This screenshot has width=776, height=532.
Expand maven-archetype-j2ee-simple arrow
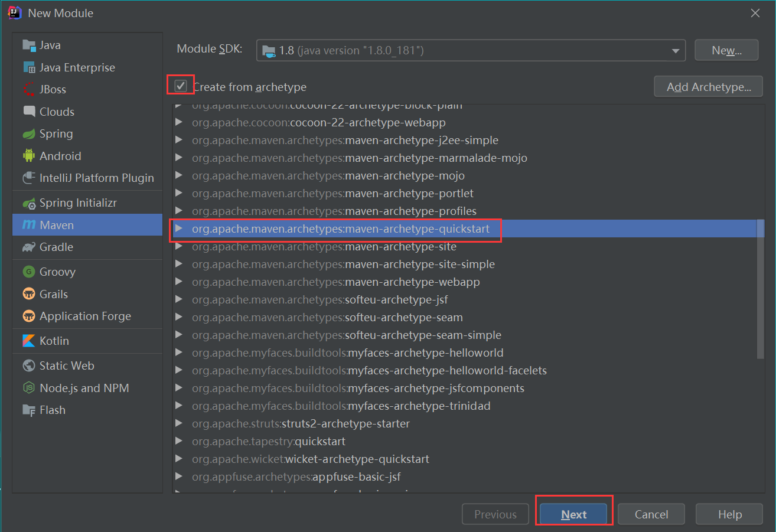(x=179, y=141)
